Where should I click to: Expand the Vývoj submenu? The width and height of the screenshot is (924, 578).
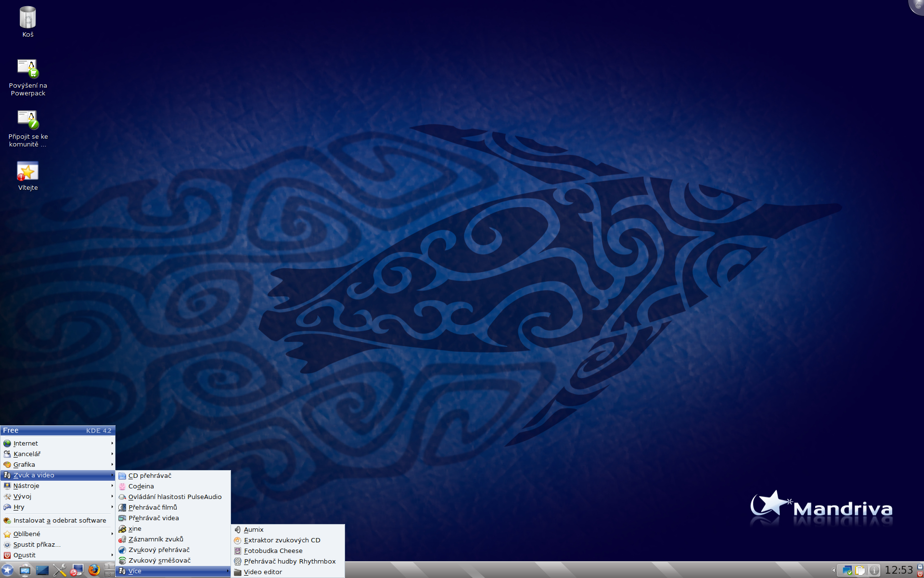[x=58, y=496]
